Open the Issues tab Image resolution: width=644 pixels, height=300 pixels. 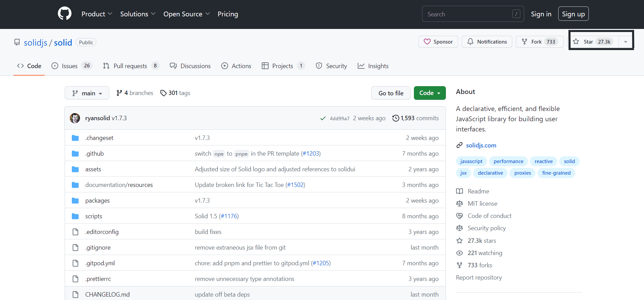[71, 66]
